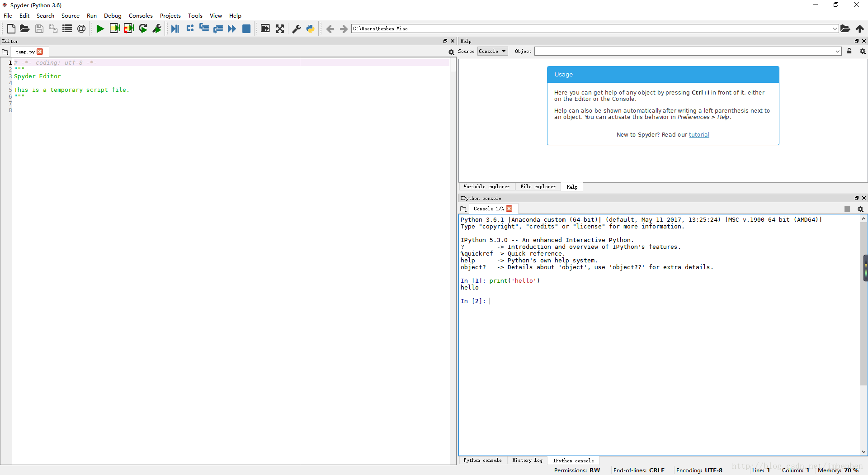The width and height of the screenshot is (868, 475).
Task: Toggle the Help pane lock icon
Action: pyautogui.click(x=849, y=51)
